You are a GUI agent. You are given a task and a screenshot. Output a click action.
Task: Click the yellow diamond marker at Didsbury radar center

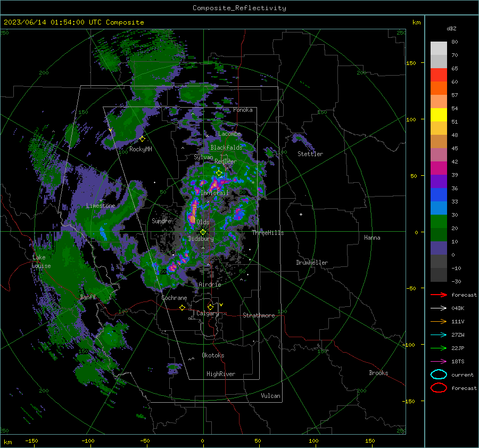click(203, 232)
